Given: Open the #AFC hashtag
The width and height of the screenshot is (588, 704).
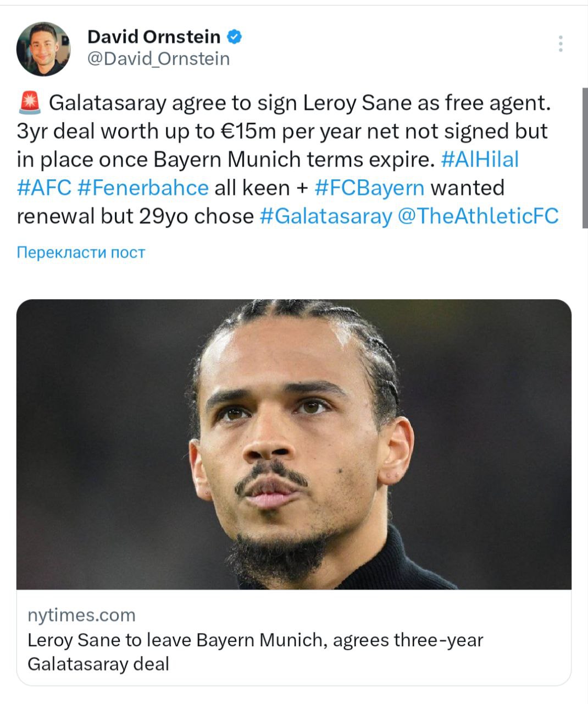Looking at the screenshot, I should (x=44, y=188).
